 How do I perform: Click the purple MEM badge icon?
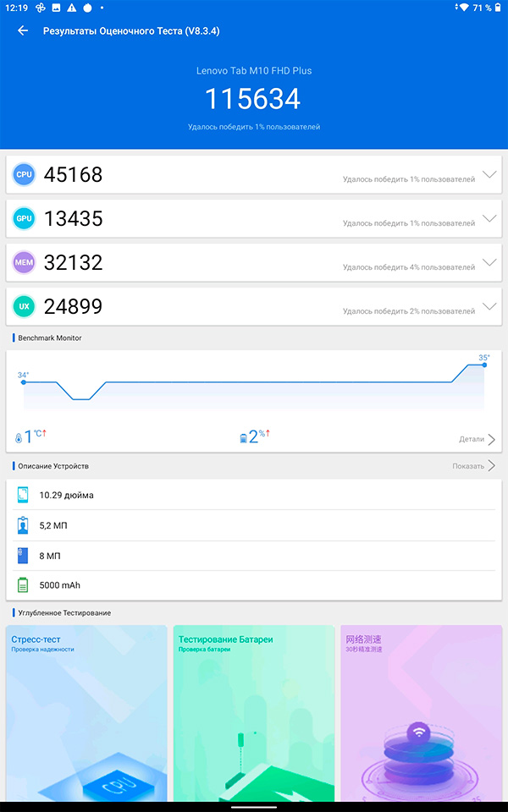coord(24,262)
